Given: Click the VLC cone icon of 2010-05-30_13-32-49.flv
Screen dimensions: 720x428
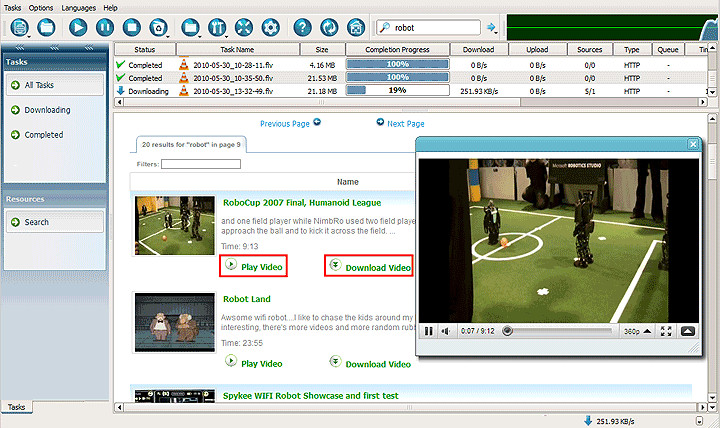Looking at the screenshot, I should [x=184, y=90].
